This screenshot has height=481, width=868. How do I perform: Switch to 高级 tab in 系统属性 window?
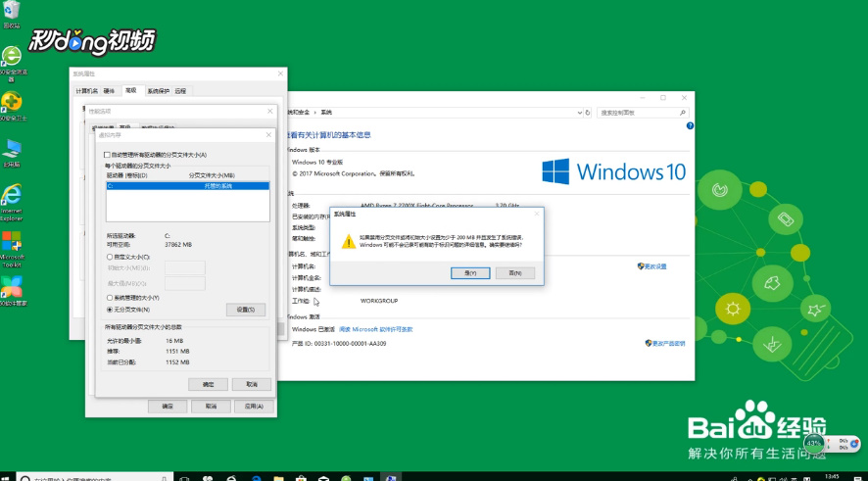click(x=130, y=90)
